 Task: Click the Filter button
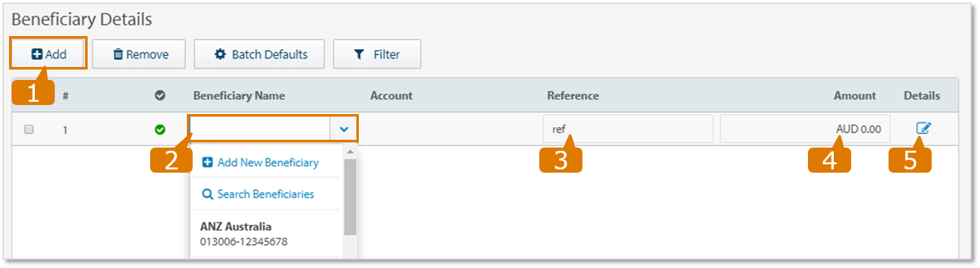click(x=377, y=54)
